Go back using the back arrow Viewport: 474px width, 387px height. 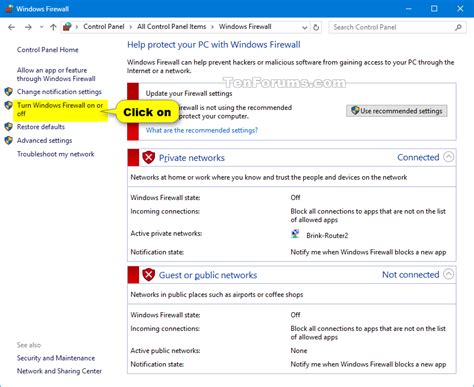[x=11, y=27]
